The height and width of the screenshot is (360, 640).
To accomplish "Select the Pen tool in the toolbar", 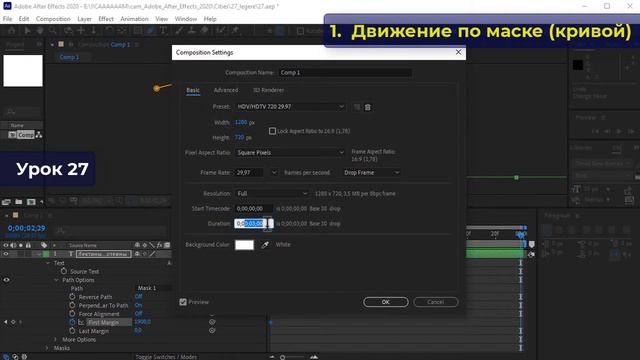I will tap(151, 31).
